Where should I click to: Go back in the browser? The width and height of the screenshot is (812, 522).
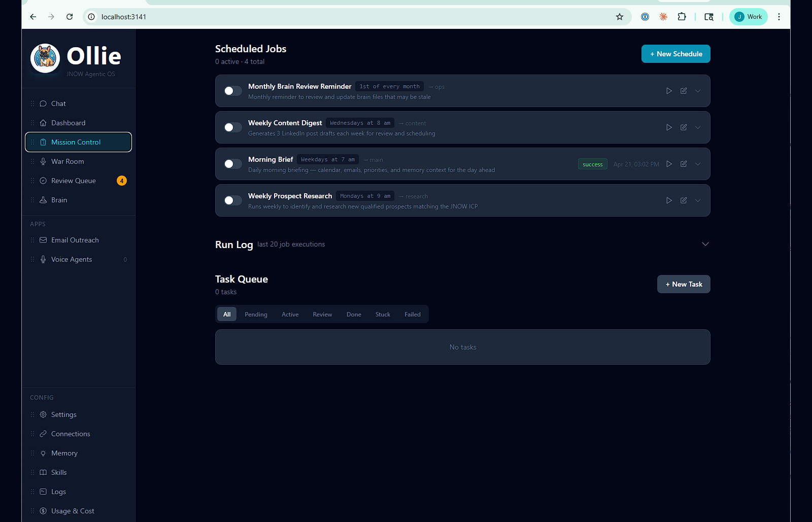33,17
